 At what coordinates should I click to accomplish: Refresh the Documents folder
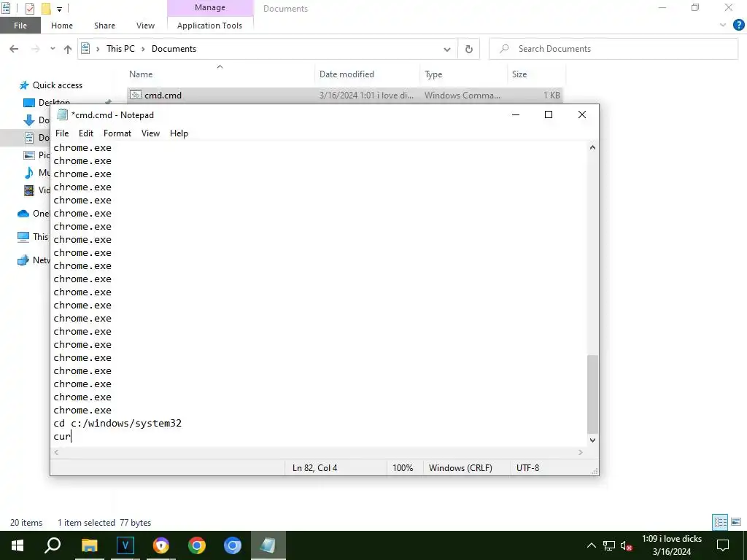click(x=469, y=49)
